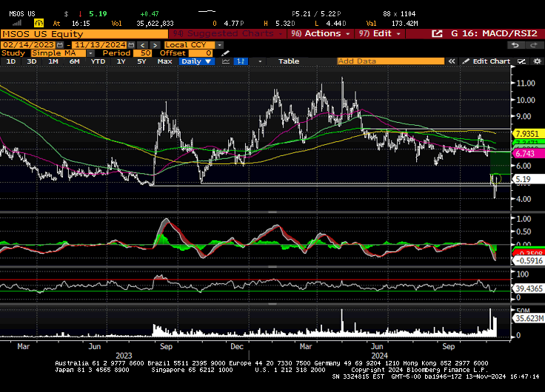Click the divider handle between RSI and volume panels

(x=272, y=303)
